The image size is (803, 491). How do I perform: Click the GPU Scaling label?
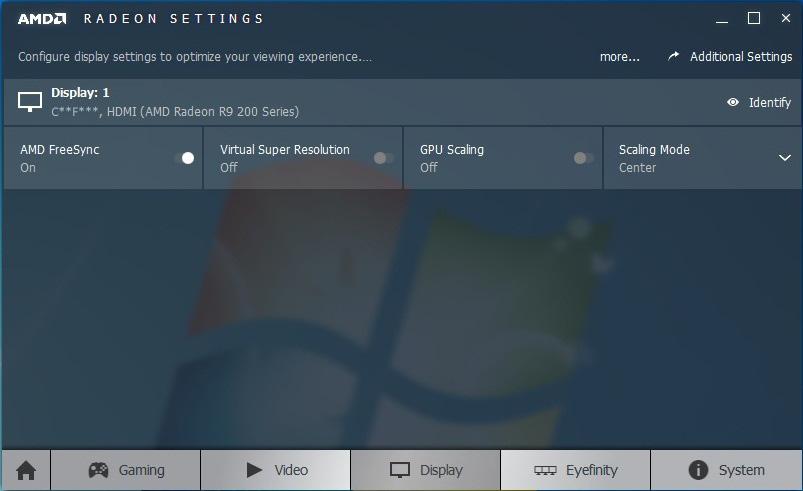pyautogui.click(x=452, y=150)
